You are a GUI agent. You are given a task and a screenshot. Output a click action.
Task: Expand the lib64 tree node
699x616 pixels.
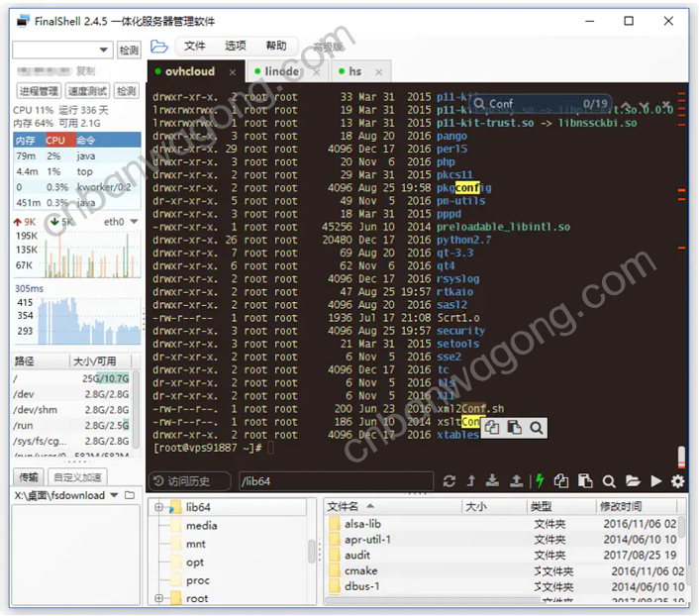(x=158, y=507)
